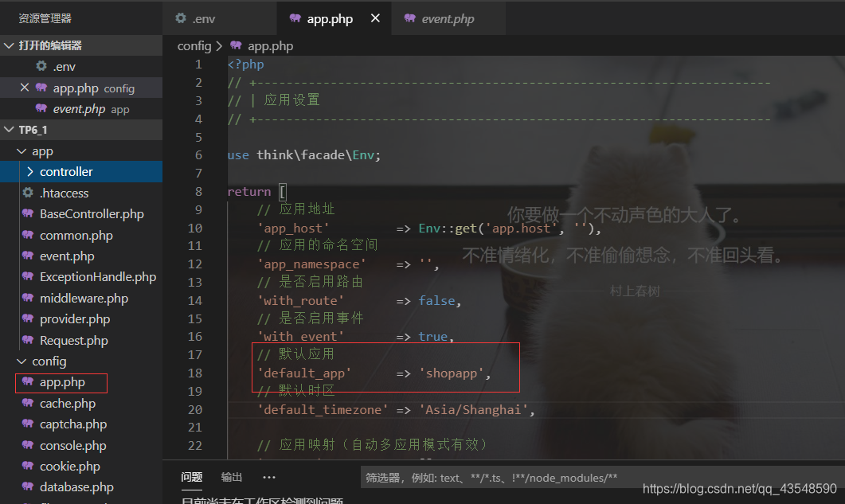Screen dimensions: 845x504
Task: Click the PHP icon beside database.php
Action: 28,486
